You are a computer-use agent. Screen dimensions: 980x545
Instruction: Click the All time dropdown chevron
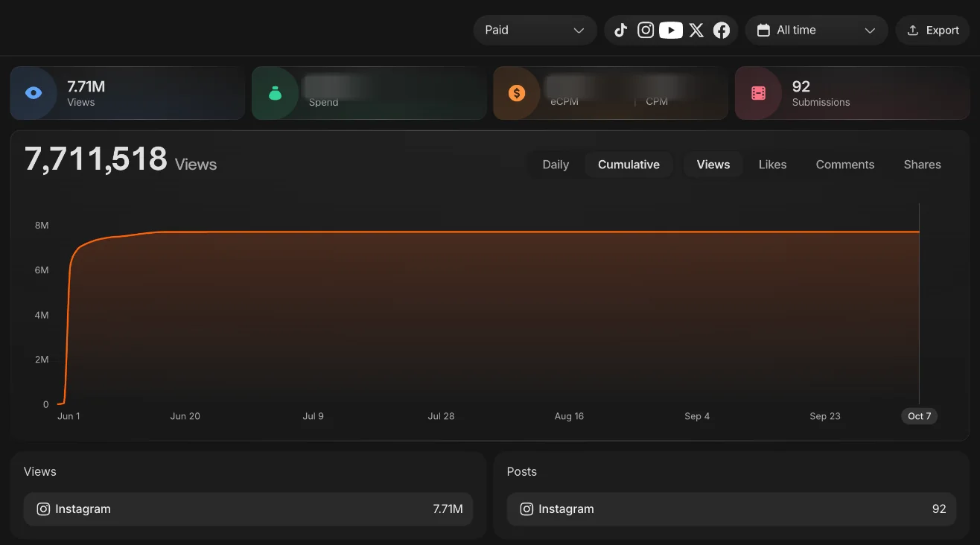(x=869, y=31)
